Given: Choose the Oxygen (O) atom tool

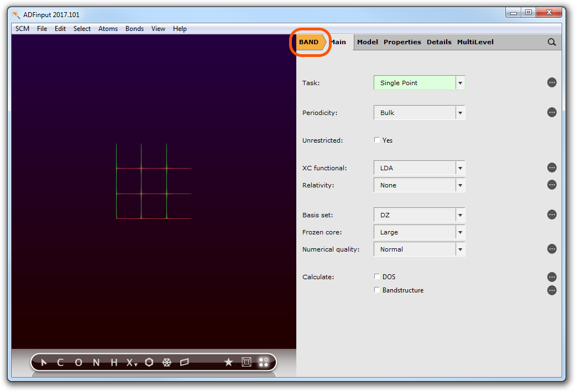Looking at the screenshot, I should pos(78,363).
